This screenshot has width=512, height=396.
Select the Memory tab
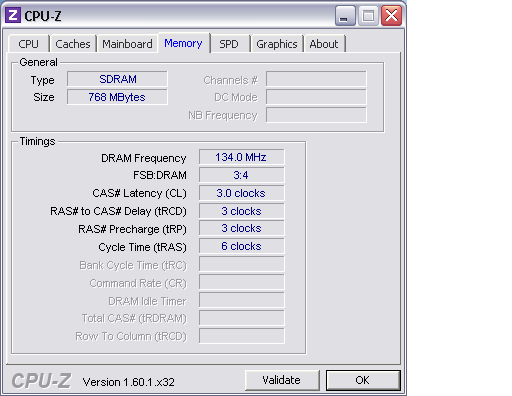(x=183, y=43)
